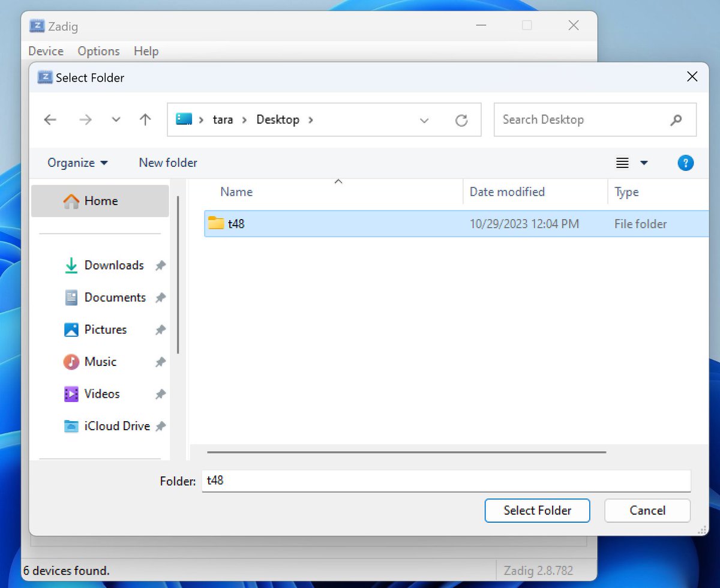Click '6 devices found.' status text

tap(67, 571)
